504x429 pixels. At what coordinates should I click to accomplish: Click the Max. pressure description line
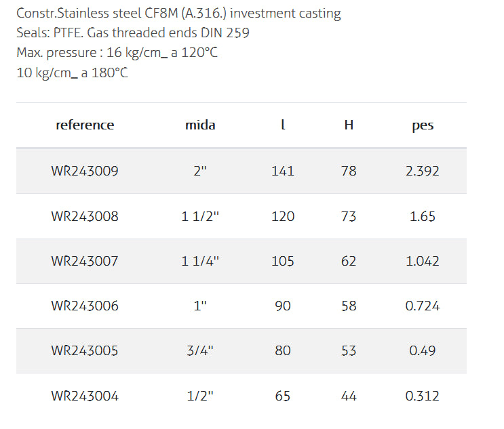point(117,53)
